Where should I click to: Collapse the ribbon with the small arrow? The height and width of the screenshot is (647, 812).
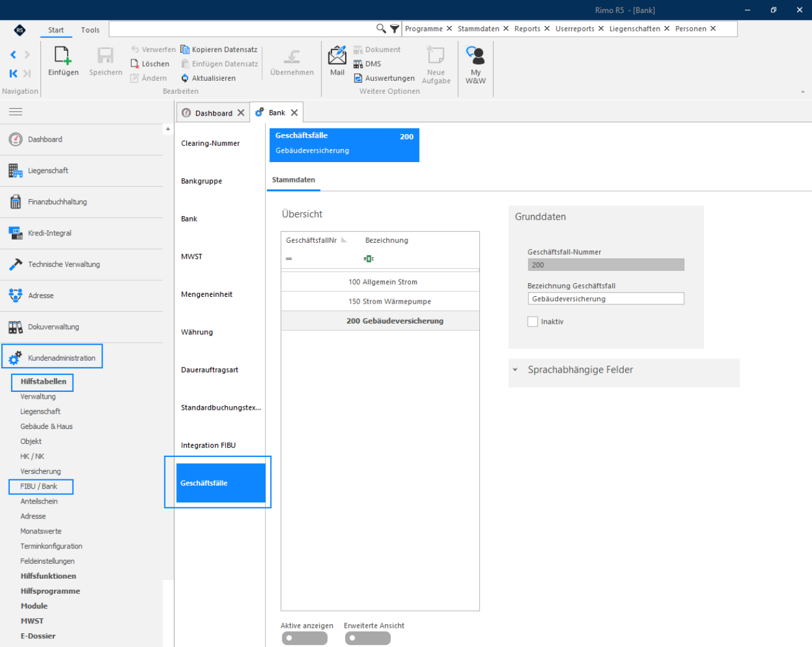click(803, 92)
